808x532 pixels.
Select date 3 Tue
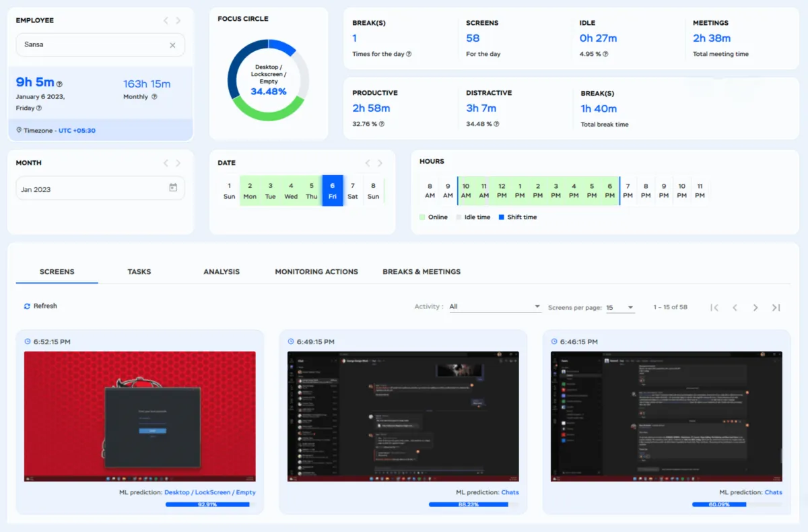270,191
